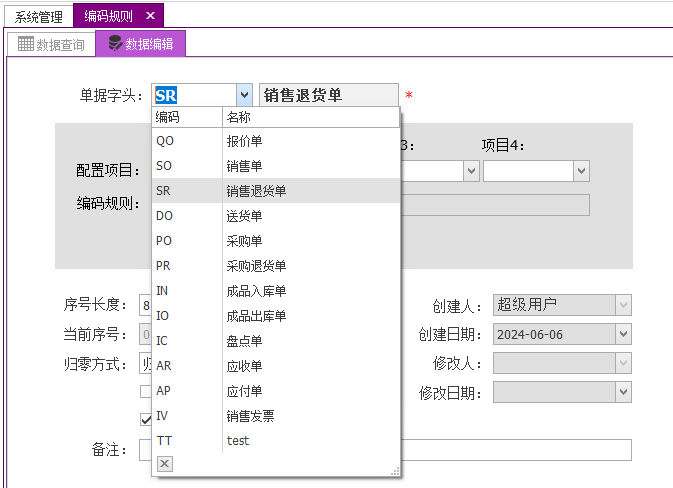Screen dimensions: 673x488
Task: Select the SR 销售退货单 row
Action: tap(276, 191)
